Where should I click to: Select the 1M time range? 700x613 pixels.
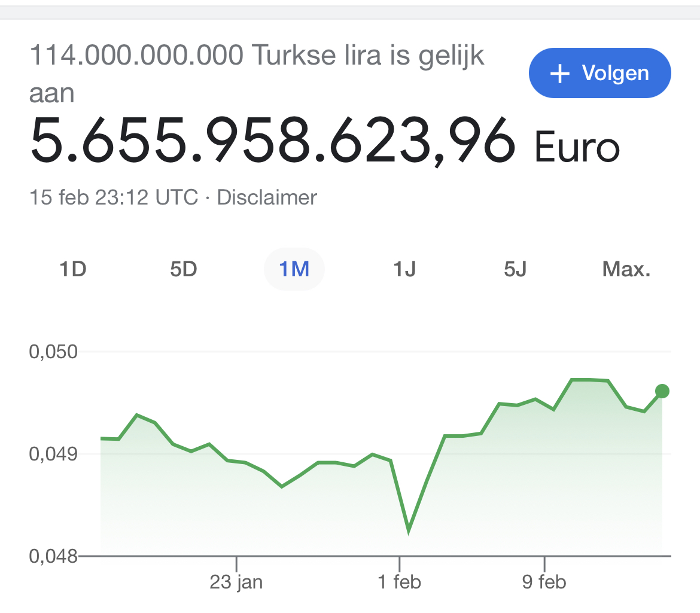[294, 269]
